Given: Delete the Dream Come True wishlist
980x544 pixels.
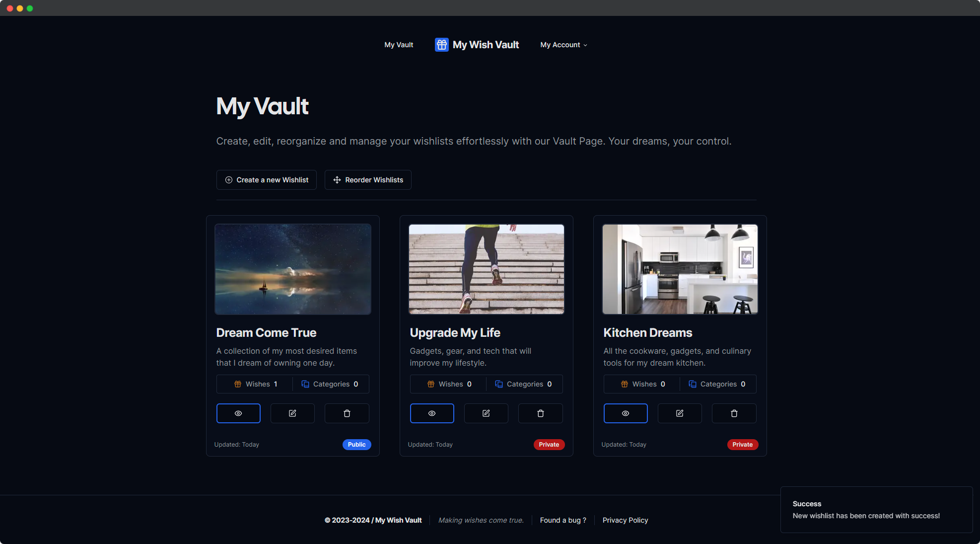Looking at the screenshot, I should [347, 413].
